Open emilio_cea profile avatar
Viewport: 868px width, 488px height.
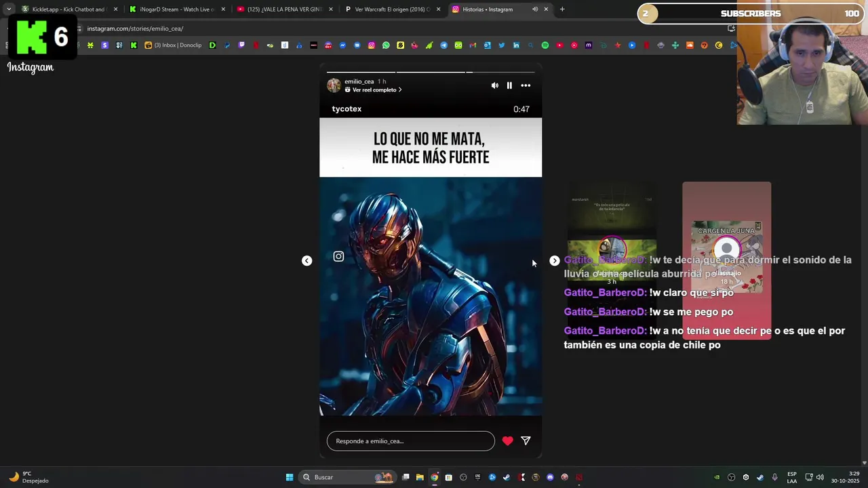click(334, 85)
